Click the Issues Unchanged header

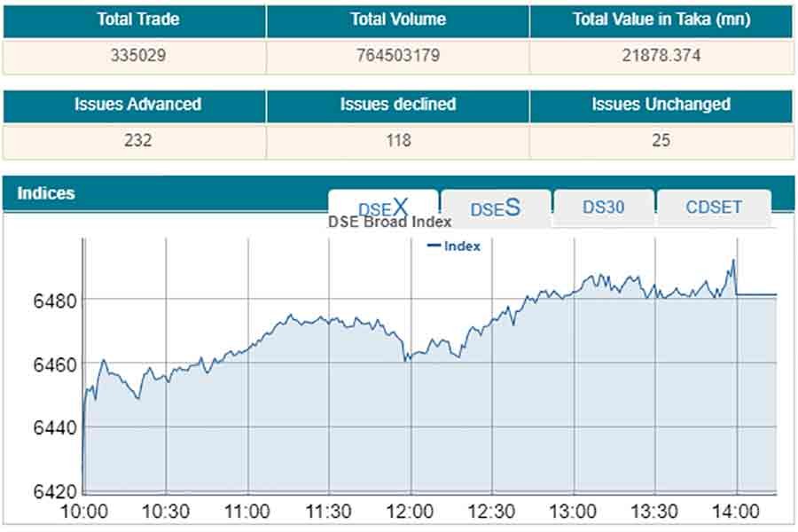[x=658, y=104]
